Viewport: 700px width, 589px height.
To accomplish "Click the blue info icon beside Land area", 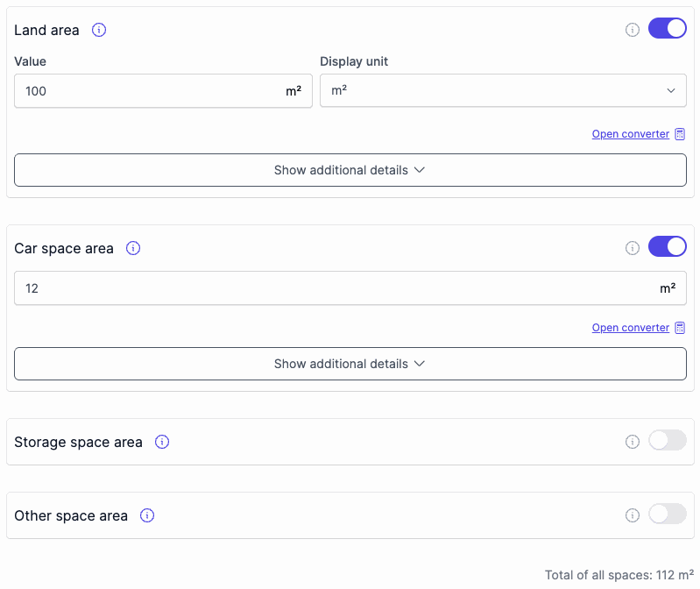I will [99, 30].
